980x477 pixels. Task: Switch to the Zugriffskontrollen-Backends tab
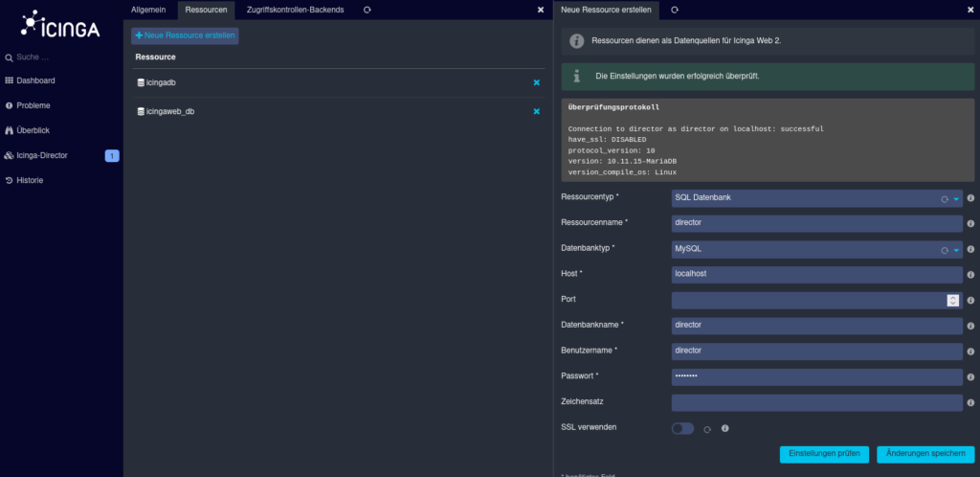coord(295,10)
